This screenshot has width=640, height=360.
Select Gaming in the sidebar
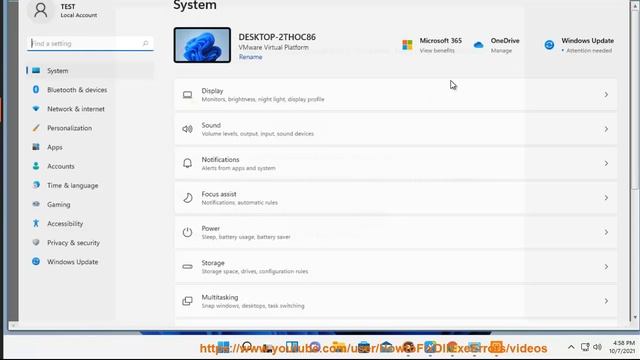(90, 204)
